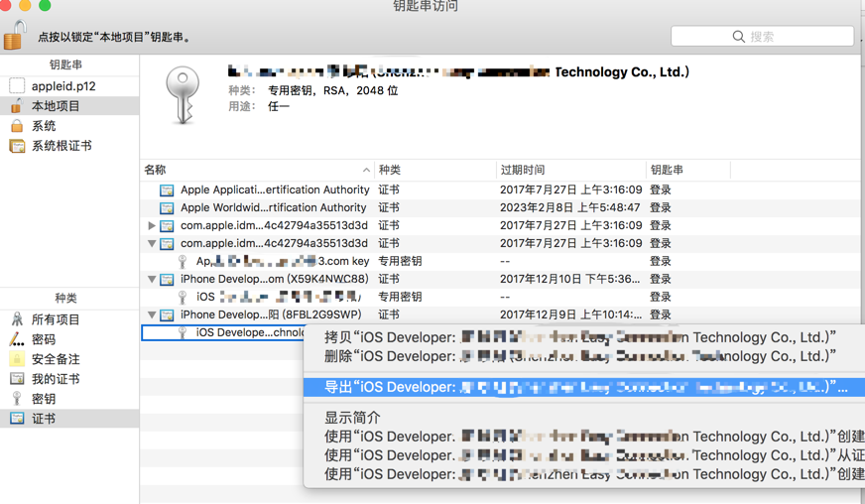Click the 所有项目 category icon

click(17, 319)
